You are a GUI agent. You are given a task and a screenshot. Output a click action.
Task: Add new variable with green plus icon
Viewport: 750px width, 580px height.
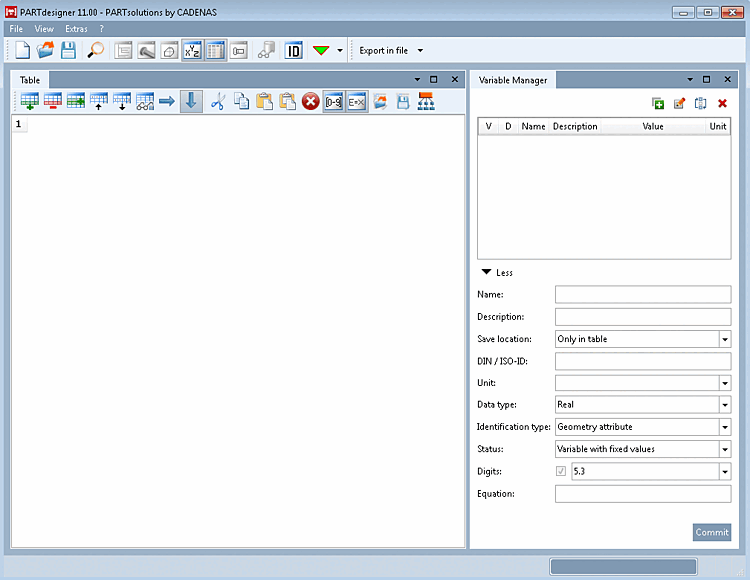[658, 103]
